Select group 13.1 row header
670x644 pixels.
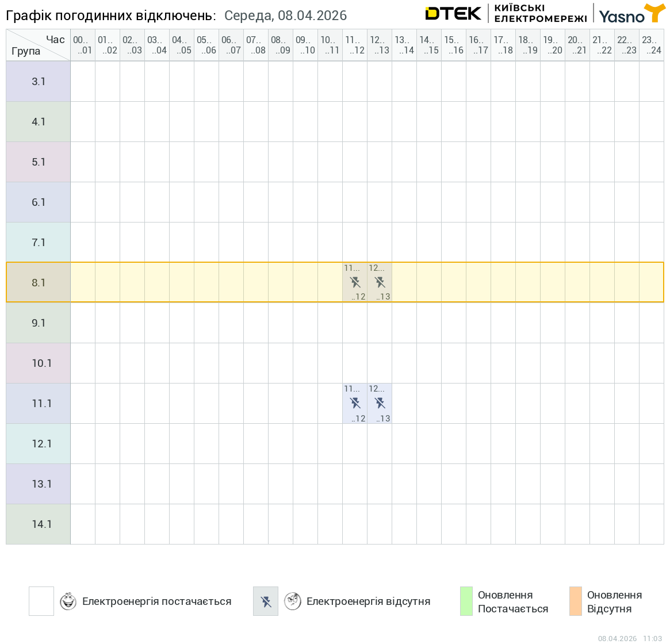[39, 484]
